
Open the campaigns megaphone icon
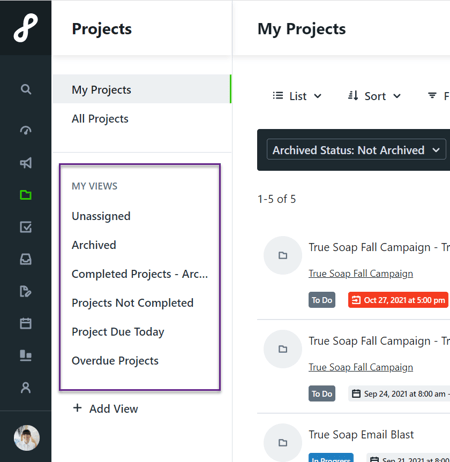click(x=26, y=163)
